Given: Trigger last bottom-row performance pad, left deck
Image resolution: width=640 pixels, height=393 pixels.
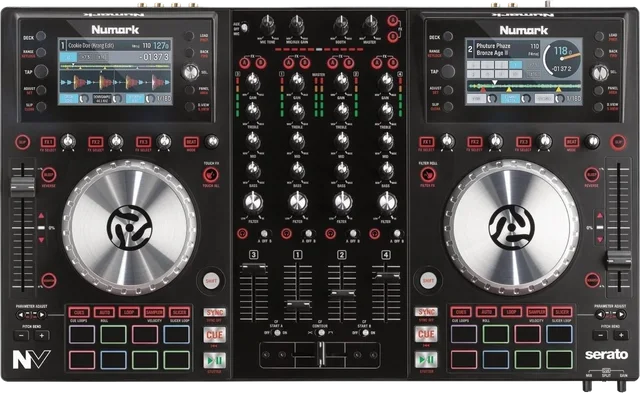Looking at the screenshot, I should point(177,360).
